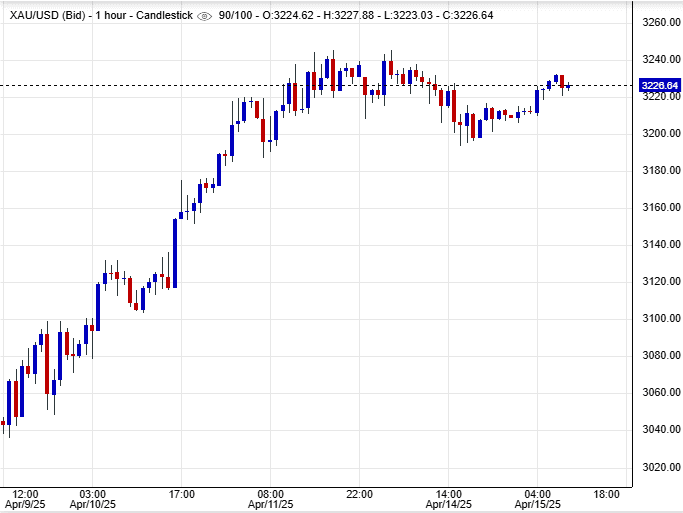Click the dashed current price line
683x513 pixels.
pyautogui.click(x=600, y=85)
